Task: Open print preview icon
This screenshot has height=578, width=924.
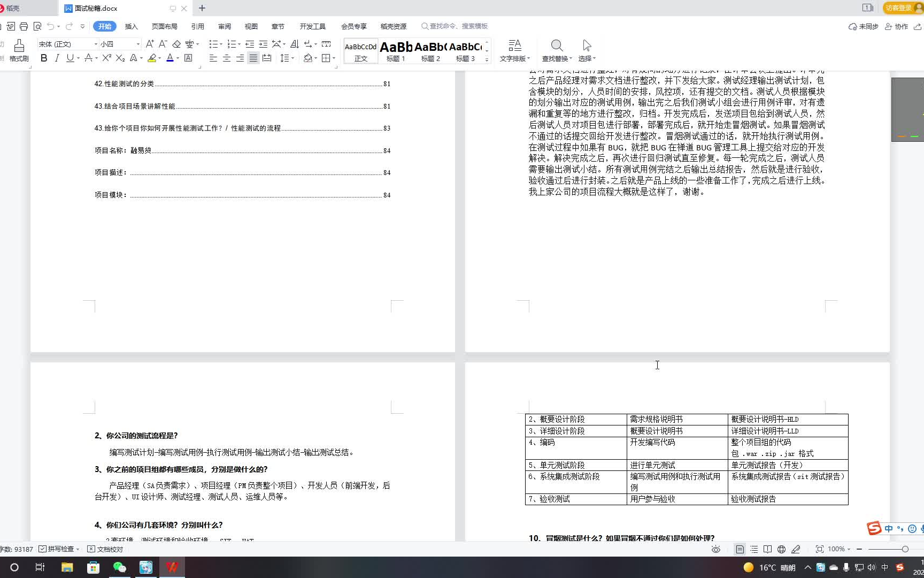Action: pos(37,26)
